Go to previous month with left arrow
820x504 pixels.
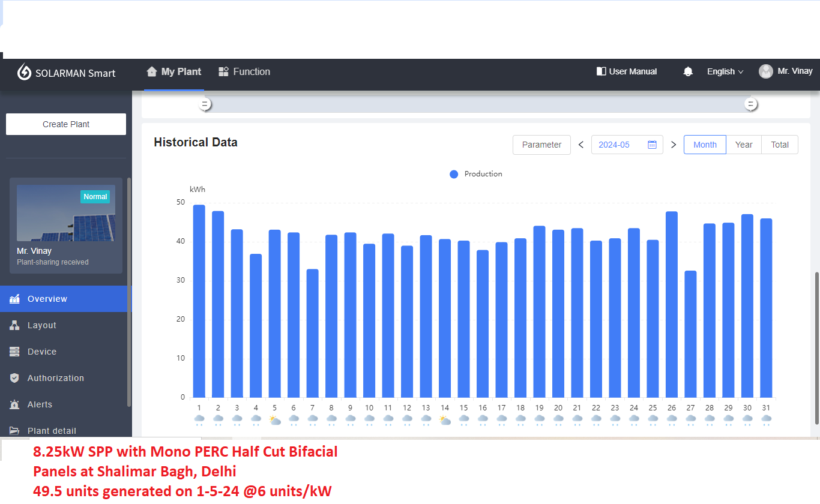coord(581,145)
